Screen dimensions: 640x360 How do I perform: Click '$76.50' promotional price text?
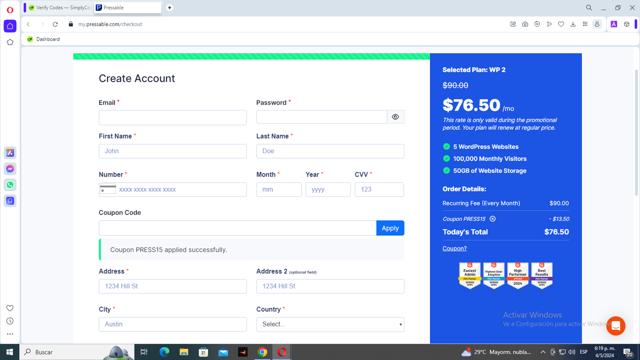point(471,105)
